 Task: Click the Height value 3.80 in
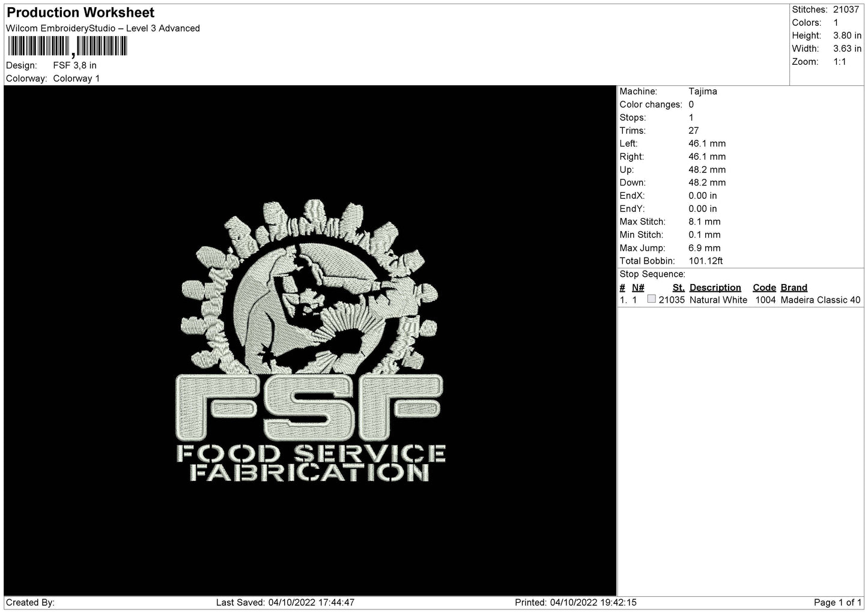[847, 36]
